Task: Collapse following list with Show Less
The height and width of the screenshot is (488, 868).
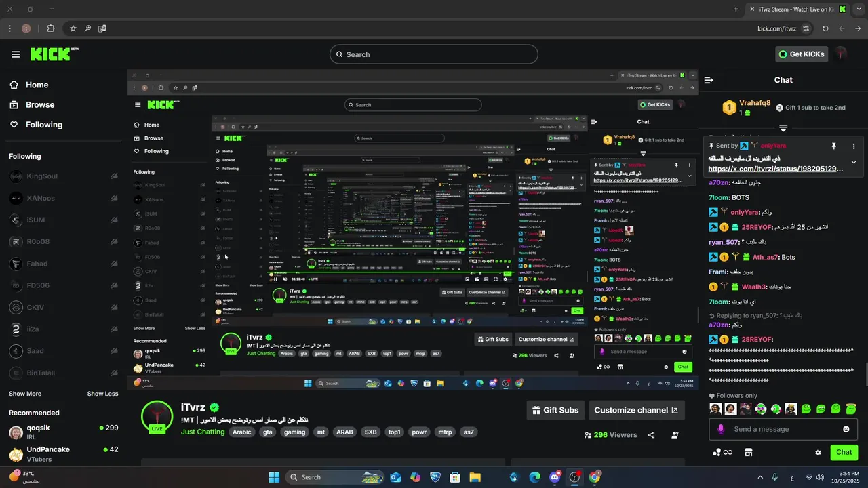Action: (102, 394)
